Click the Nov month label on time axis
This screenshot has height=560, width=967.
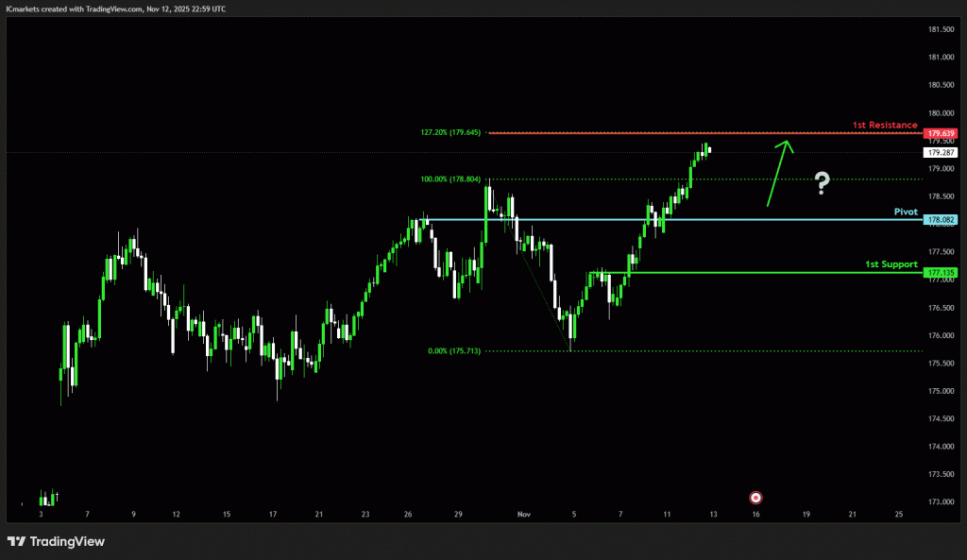coord(524,515)
